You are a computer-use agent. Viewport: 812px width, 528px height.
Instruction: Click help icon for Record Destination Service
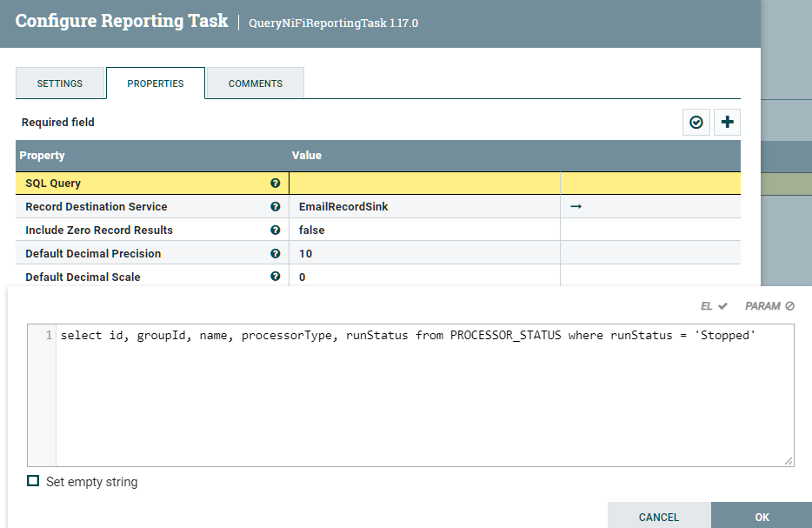(276, 207)
